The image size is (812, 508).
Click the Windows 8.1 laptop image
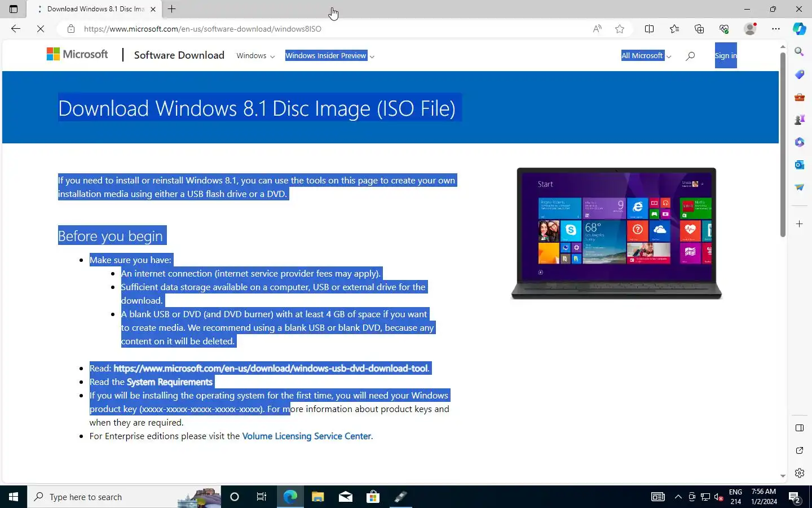pyautogui.click(x=616, y=233)
